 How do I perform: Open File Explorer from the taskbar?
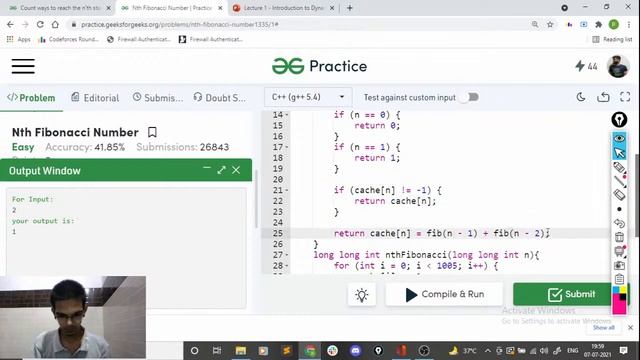click(x=241, y=351)
